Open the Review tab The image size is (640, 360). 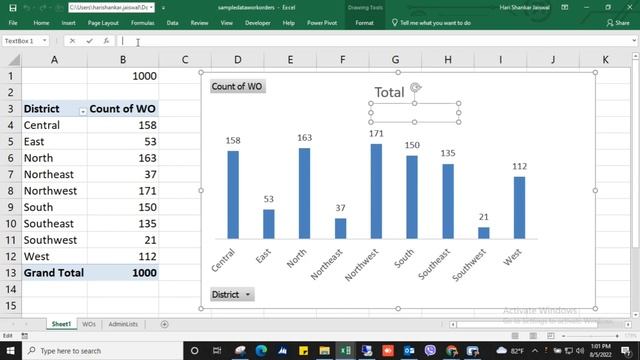(x=199, y=23)
